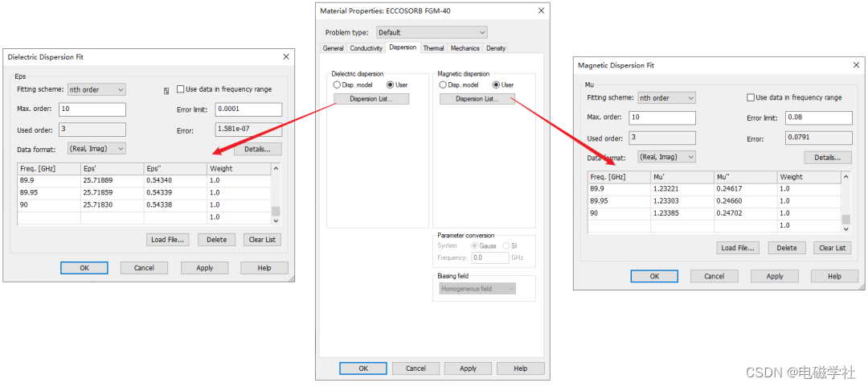Select Eps' cell 25.71889
This screenshot has width=868, height=387.
click(x=113, y=180)
